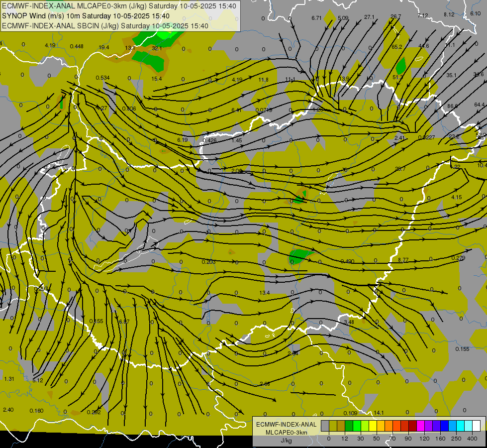Viewport: 487px width, 448px height.
Task: Click the pure yellow legend swatch
Action: point(373,426)
